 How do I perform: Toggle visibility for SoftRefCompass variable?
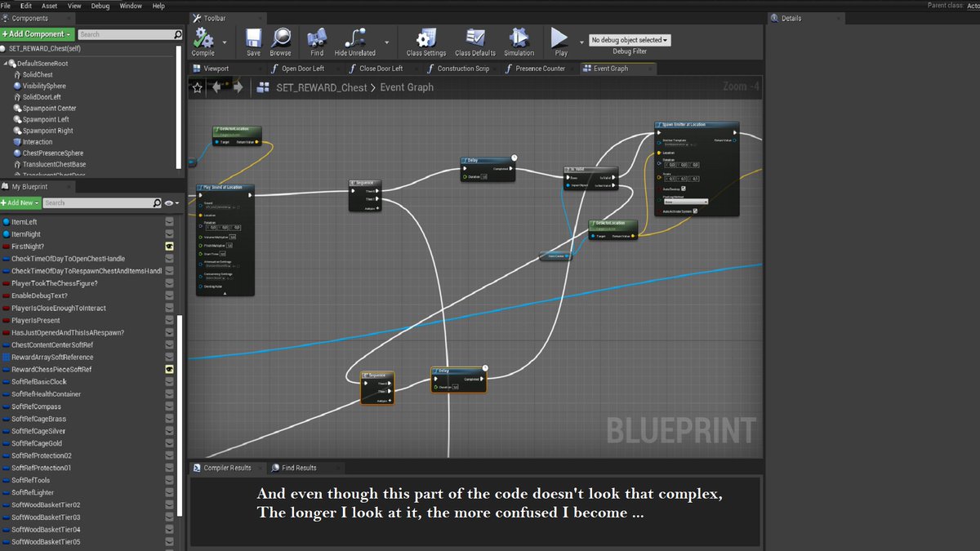coord(169,407)
